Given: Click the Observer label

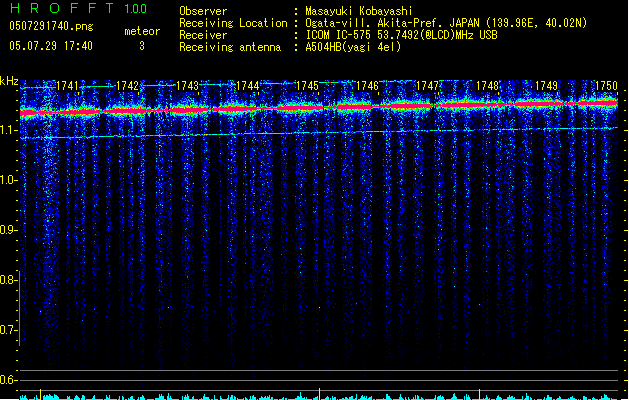Looking at the screenshot, I should pyautogui.click(x=203, y=11).
